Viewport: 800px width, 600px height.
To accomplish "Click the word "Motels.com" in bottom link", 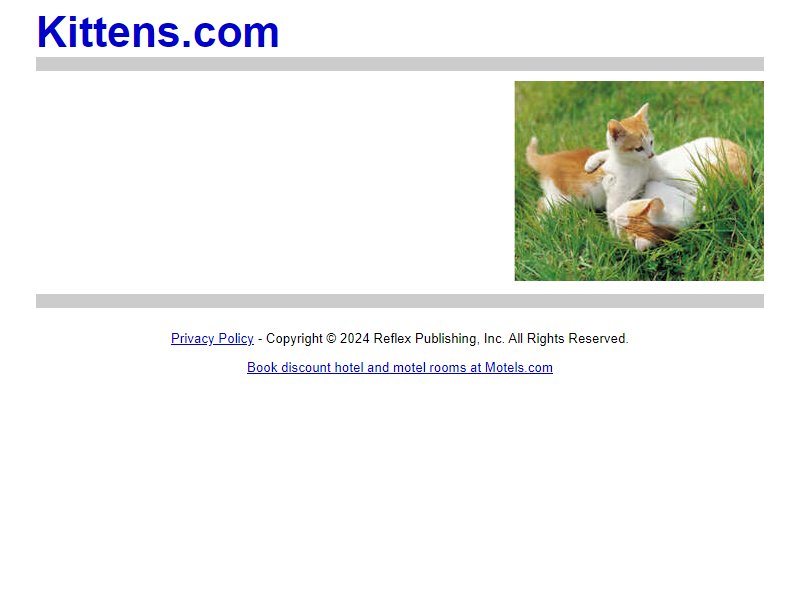I will coord(518,367).
